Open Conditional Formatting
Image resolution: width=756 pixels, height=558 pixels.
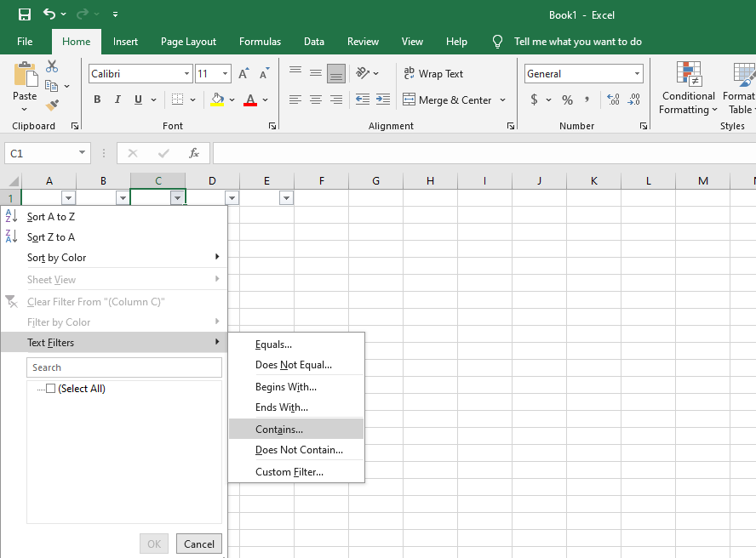688,91
